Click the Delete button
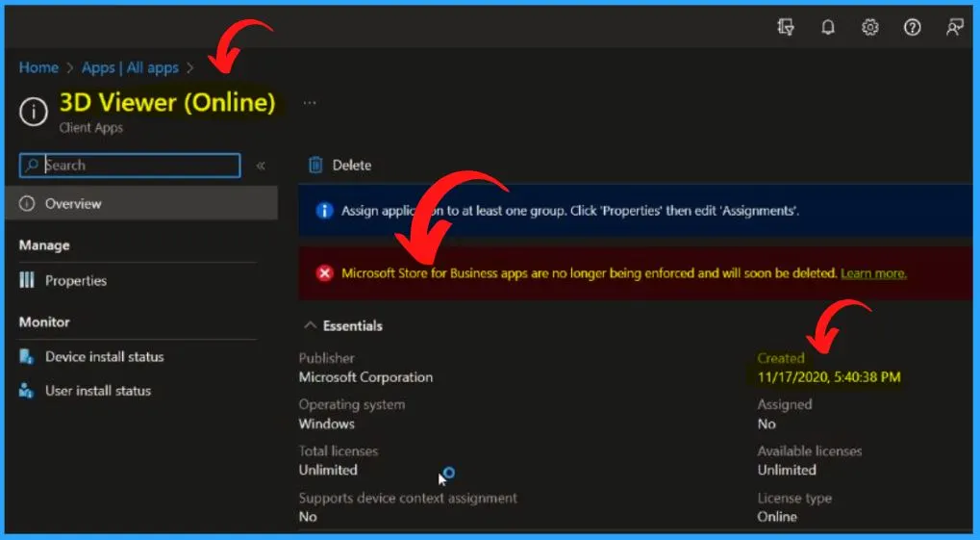The image size is (980, 540). [x=340, y=165]
